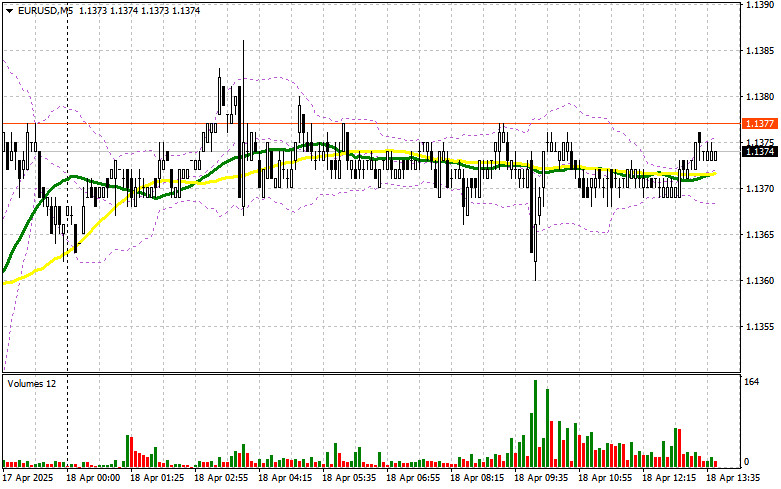Click the 18 Apr 05:35 time label
Screen dimensions: 781x489
[349, 478]
